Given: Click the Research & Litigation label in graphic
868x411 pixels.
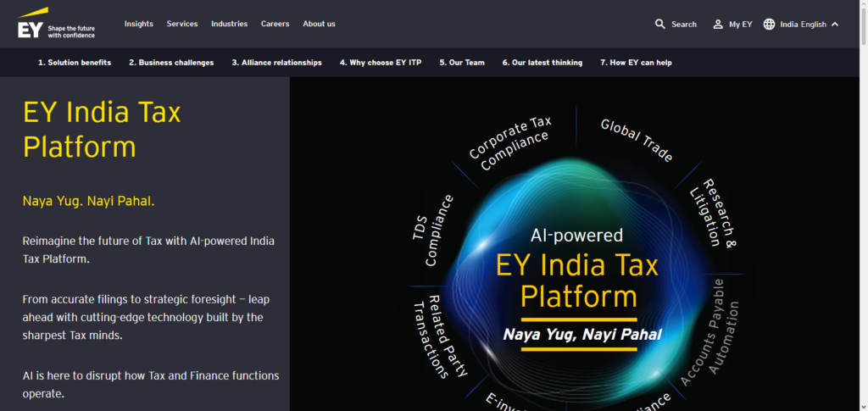Looking at the screenshot, I should (714, 213).
